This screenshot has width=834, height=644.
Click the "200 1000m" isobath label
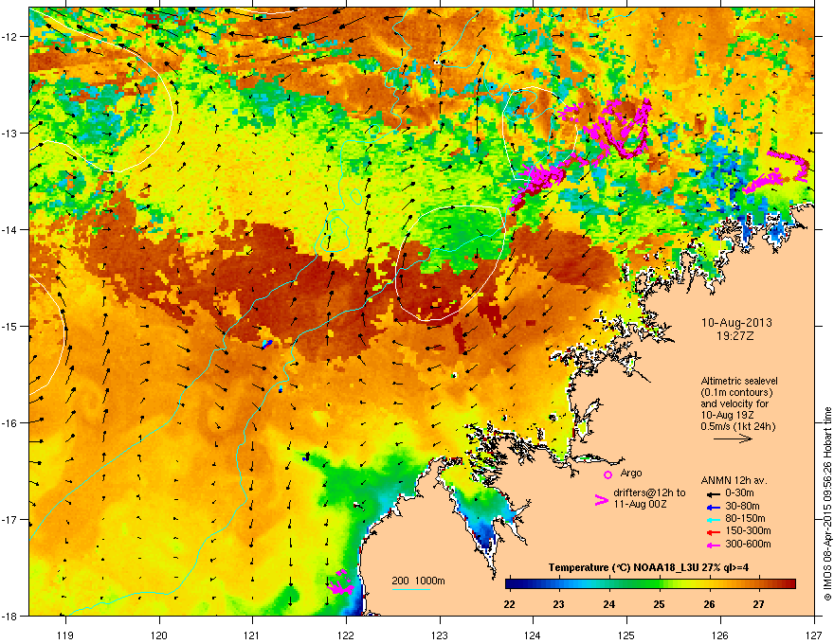tap(418, 581)
